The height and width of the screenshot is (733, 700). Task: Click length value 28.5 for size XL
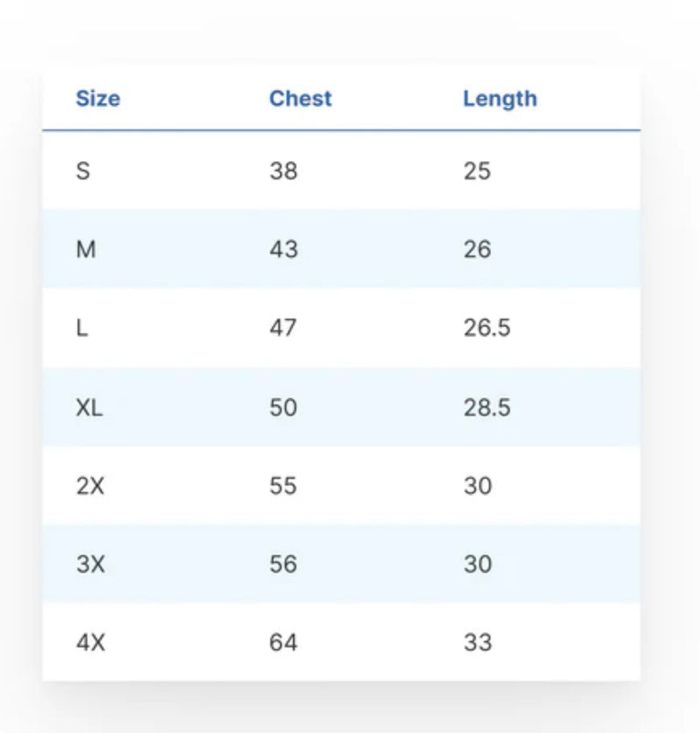pos(486,407)
